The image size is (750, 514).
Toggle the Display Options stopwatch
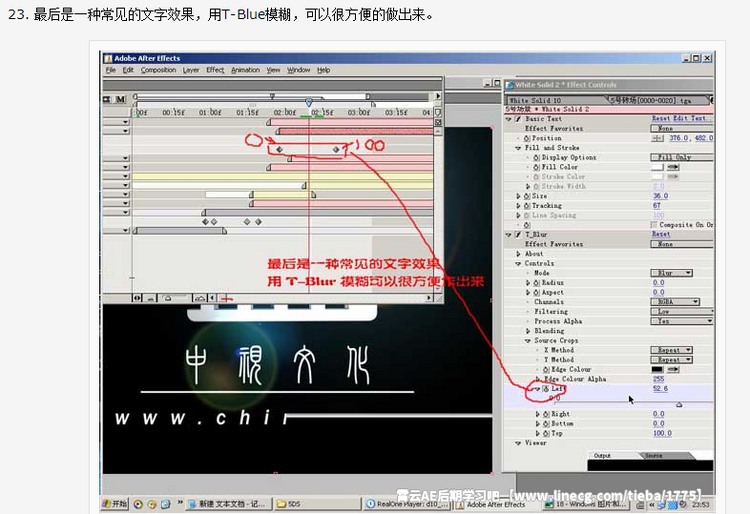tap(536, 157)
